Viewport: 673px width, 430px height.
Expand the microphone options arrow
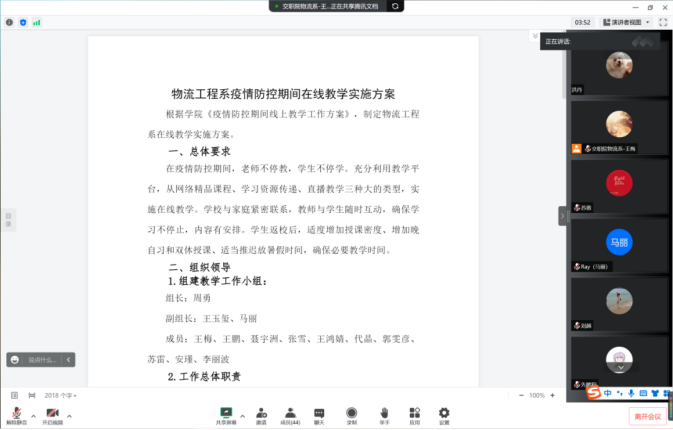click(33, 414)
